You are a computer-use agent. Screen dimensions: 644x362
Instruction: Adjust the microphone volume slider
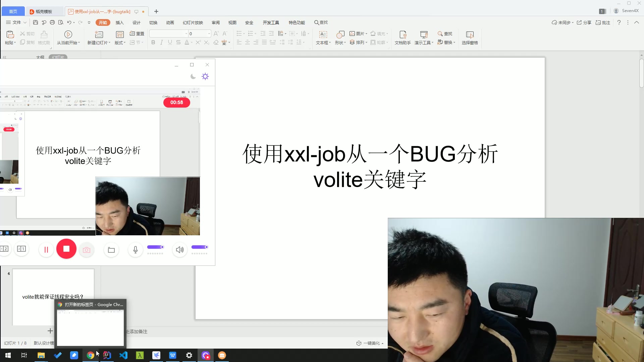pyautogui.click(x=156, y=247)
